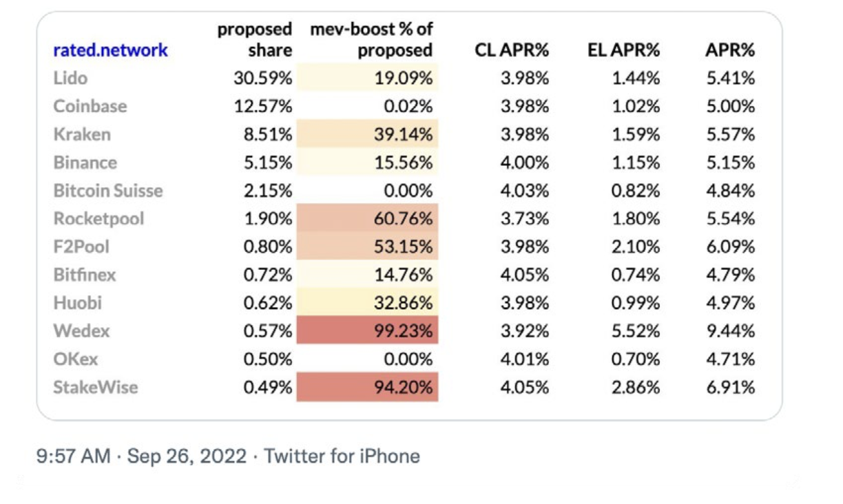
Task: Click the StakeWise 94.20% highlighted cell
Action: pyautogui.click(x=367, y=387)
